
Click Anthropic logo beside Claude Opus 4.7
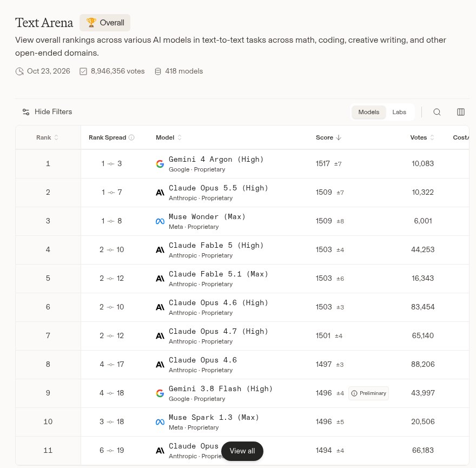(x=160, y=336)
